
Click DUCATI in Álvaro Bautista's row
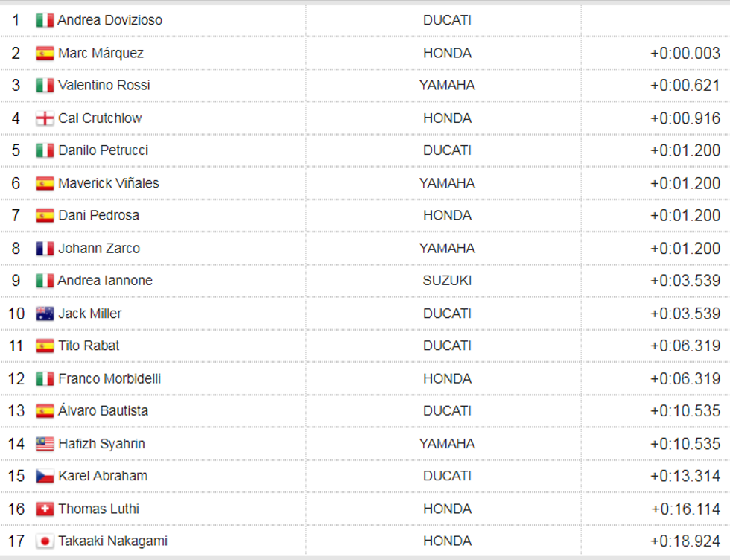[x=447, y=411]
